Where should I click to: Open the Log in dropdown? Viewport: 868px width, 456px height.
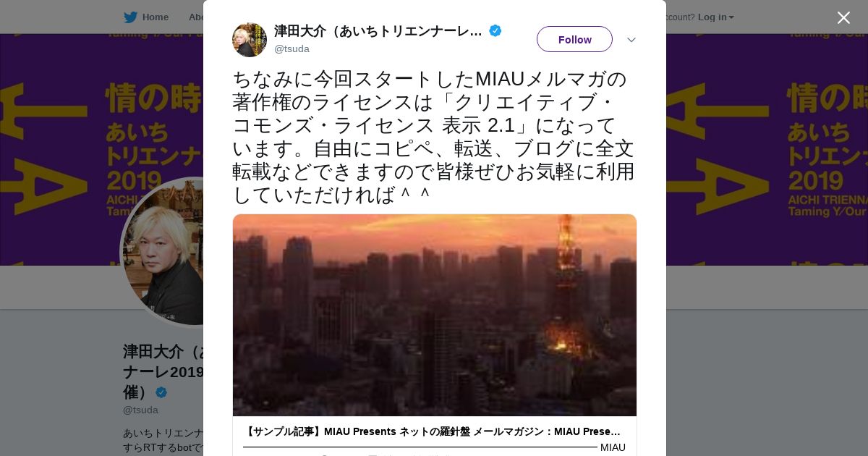(x=716, y=17)
